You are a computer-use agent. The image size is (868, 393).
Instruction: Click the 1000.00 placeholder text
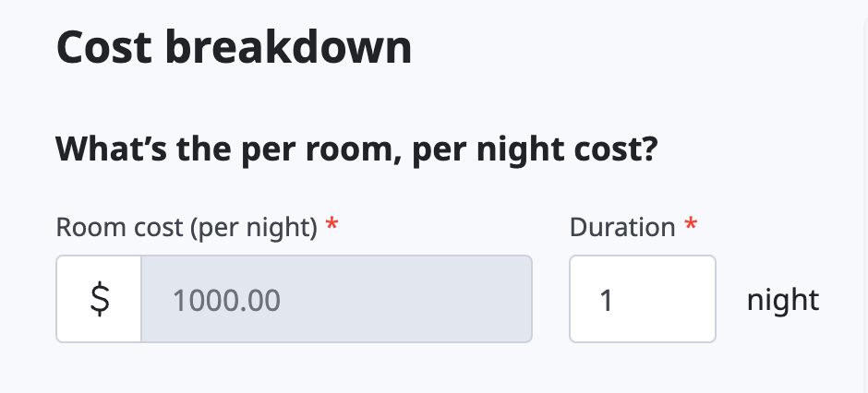[x=226, y=301]
